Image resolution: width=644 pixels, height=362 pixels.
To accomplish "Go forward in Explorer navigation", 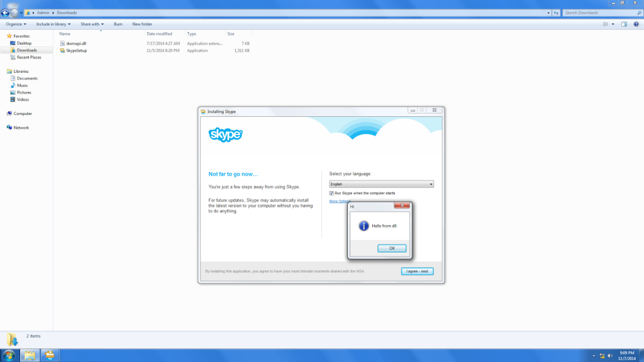I will 14,13.
